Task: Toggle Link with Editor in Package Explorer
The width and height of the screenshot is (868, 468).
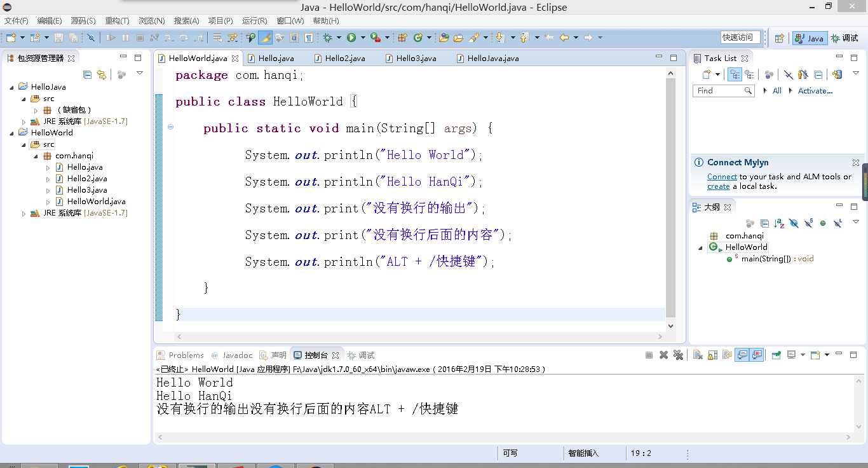Action: tap(101, 74)
